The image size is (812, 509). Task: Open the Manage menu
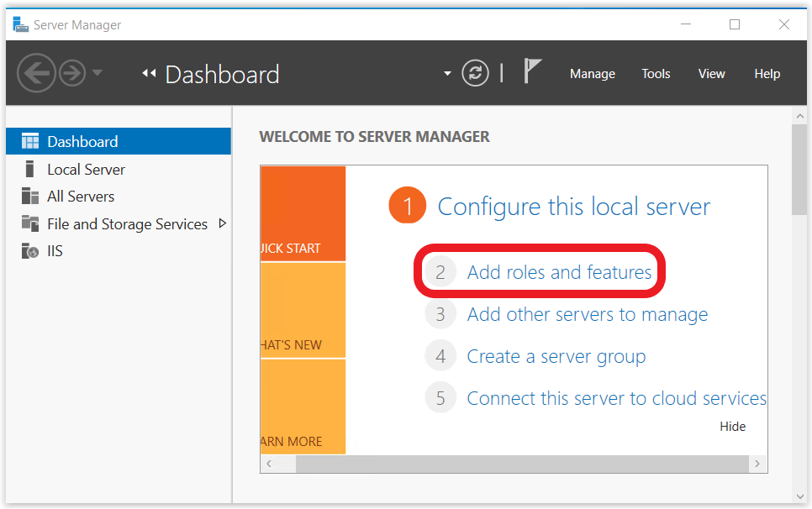(x=593, y=74)
